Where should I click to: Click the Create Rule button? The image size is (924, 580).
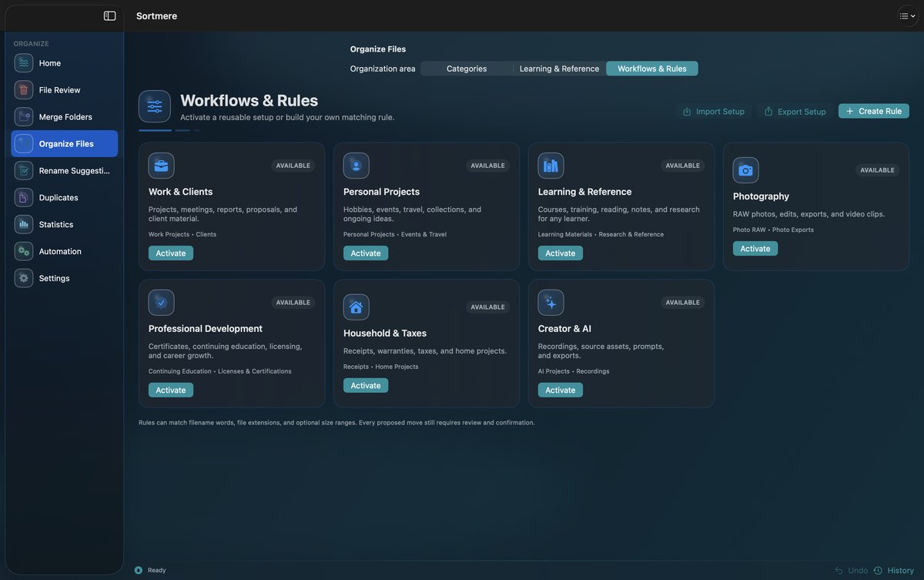click(874, 111)
